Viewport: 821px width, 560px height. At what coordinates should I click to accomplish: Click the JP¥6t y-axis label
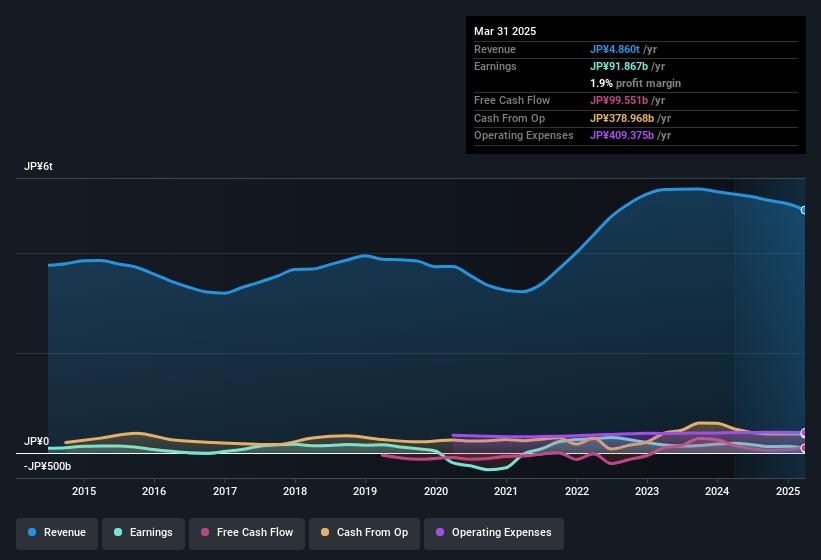pos(38,166)
